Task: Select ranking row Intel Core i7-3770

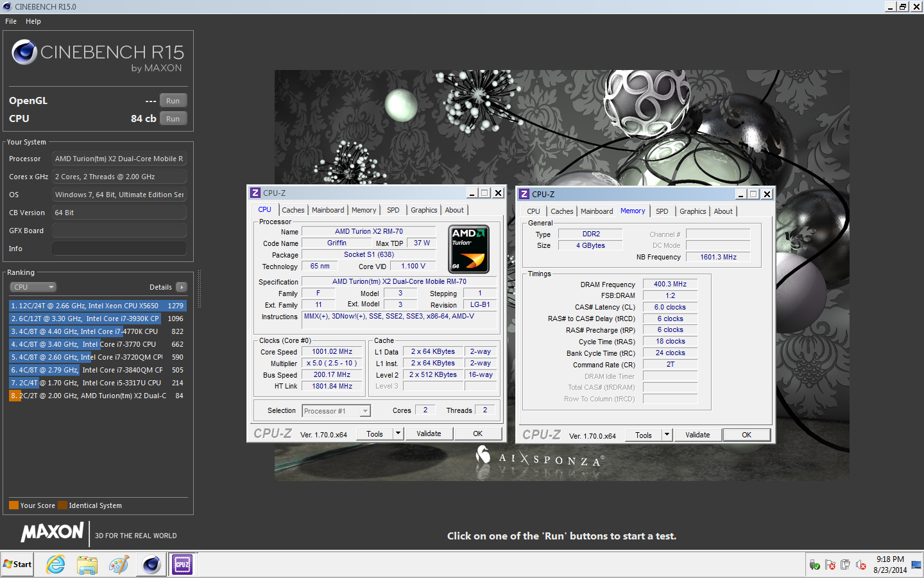Action: tap(98, 344)
